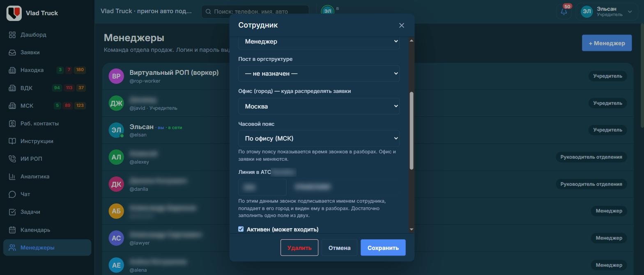This screenshot has width=644, height=275.
Task: Click the Задачи checkbox icon
Action: click(12, 212)
